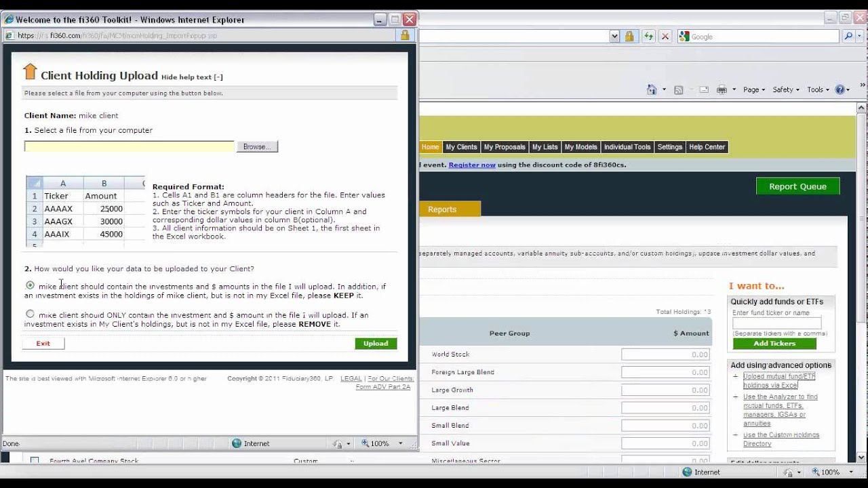Open the Home button dropdown arrow

click(x=664, y=89)
